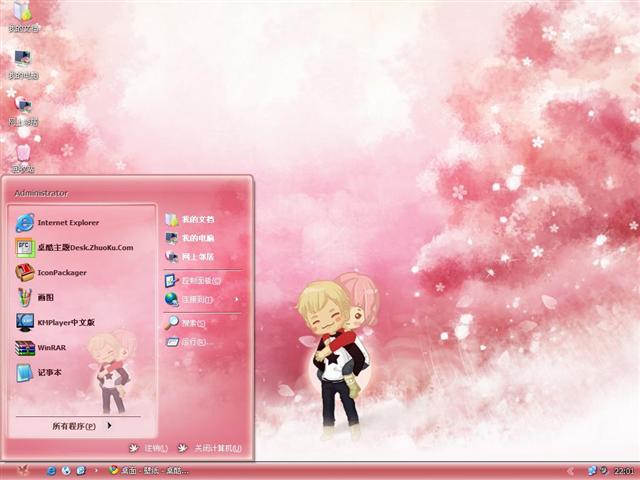Viewport: 640px width, 480px height.
Task: Click the network tray icon
Action: (591, 471)
